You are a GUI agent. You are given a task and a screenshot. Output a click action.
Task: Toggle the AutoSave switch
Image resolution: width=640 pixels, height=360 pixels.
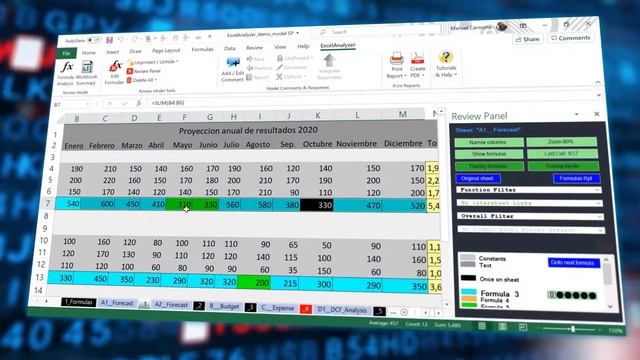click(x=94, y=40)
